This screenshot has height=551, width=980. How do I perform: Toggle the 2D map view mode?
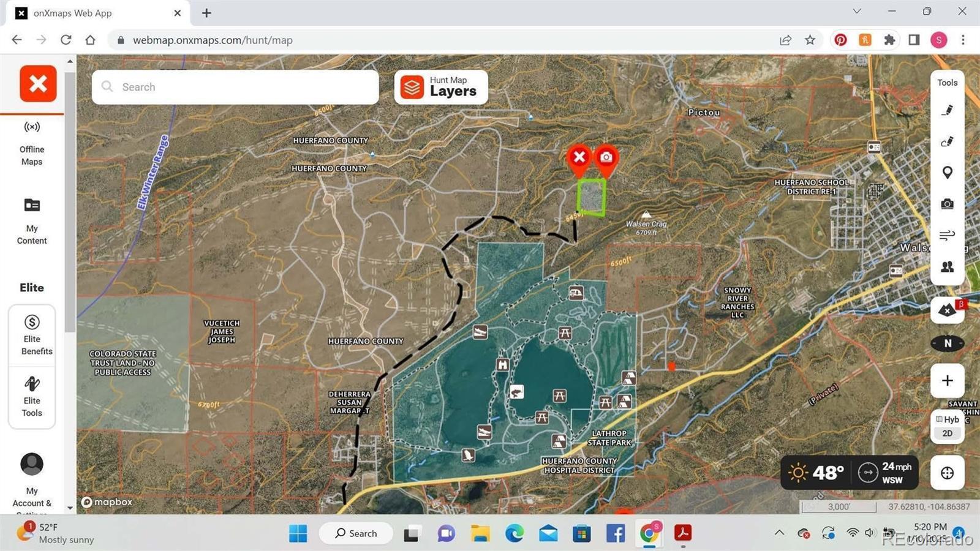[947, 433]
